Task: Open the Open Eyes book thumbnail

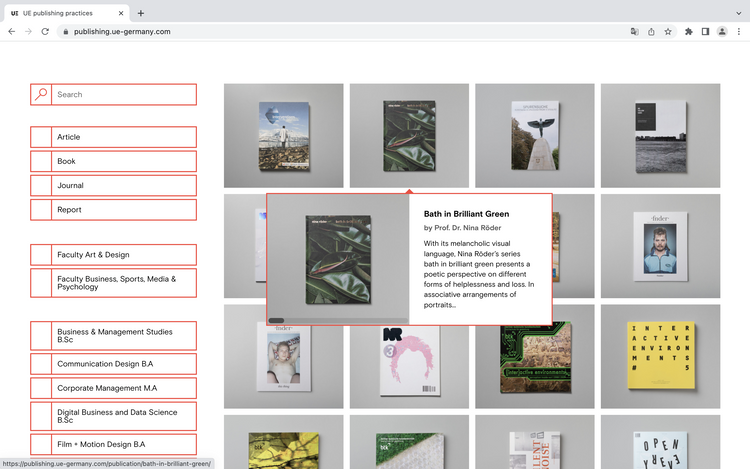Action: [660, 442]
